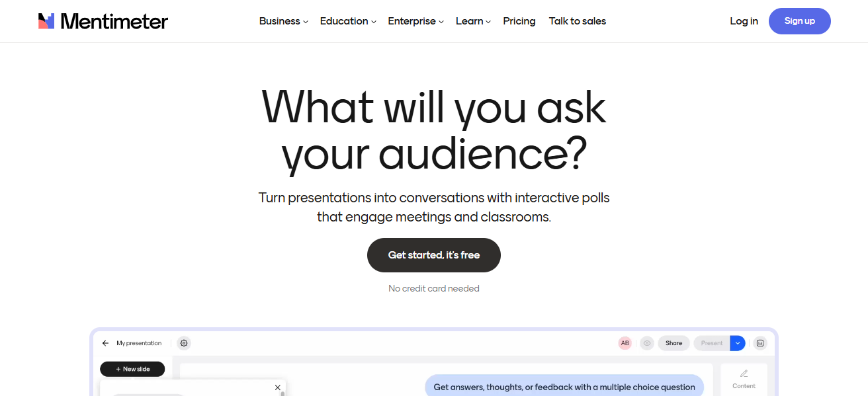Close the slide type popup with X

278,387
